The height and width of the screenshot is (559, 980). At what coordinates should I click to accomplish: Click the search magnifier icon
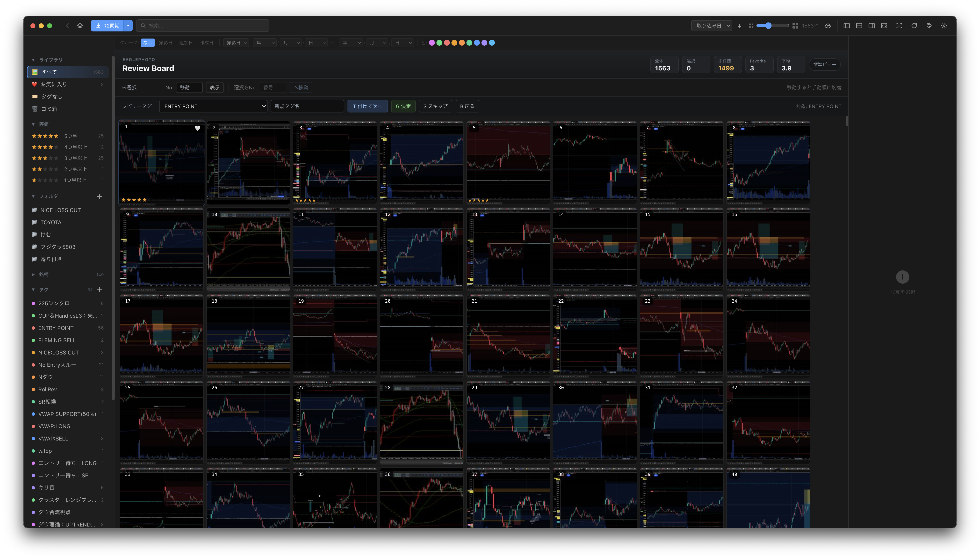(x=143, y=26)
